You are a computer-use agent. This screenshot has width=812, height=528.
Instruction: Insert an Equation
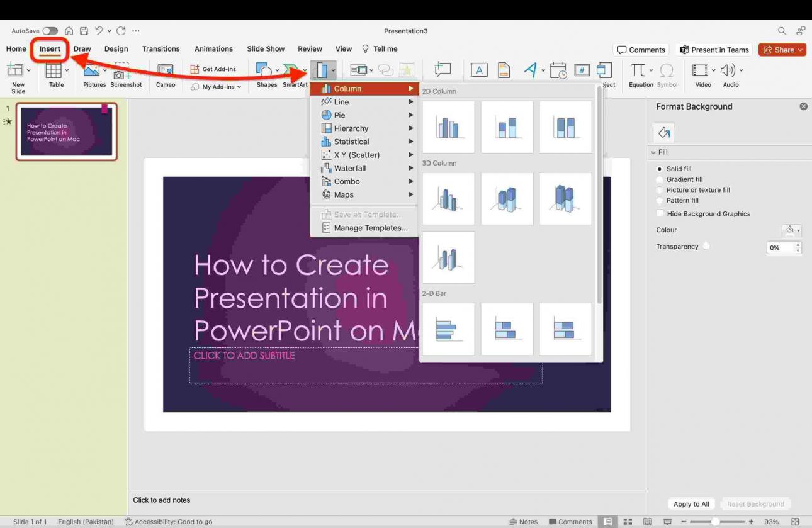coord(638,70)
